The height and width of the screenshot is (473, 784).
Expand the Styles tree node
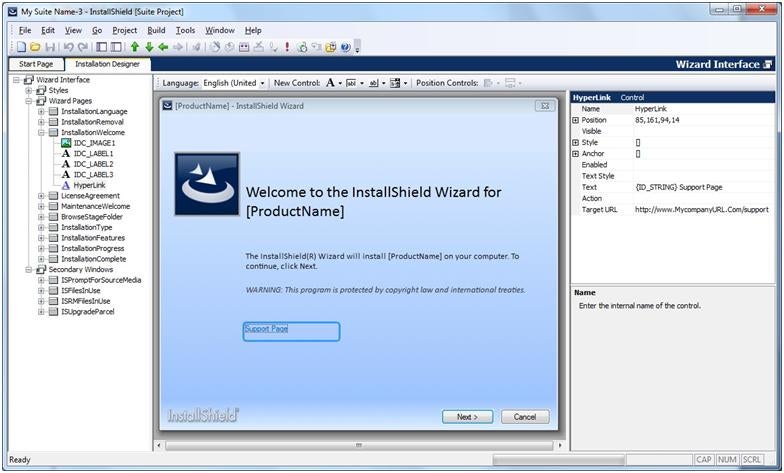pos(28,90)
